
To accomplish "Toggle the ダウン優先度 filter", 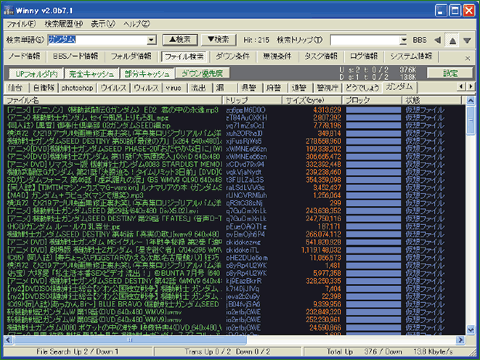I will pyautogui.click(x=202, y=73).
